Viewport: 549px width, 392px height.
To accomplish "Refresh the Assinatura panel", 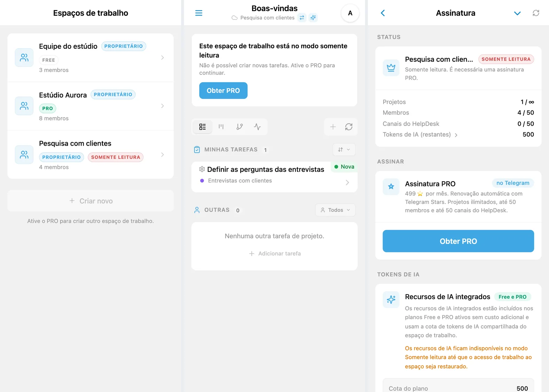I will pyautogui.click(x=536, y=13).
